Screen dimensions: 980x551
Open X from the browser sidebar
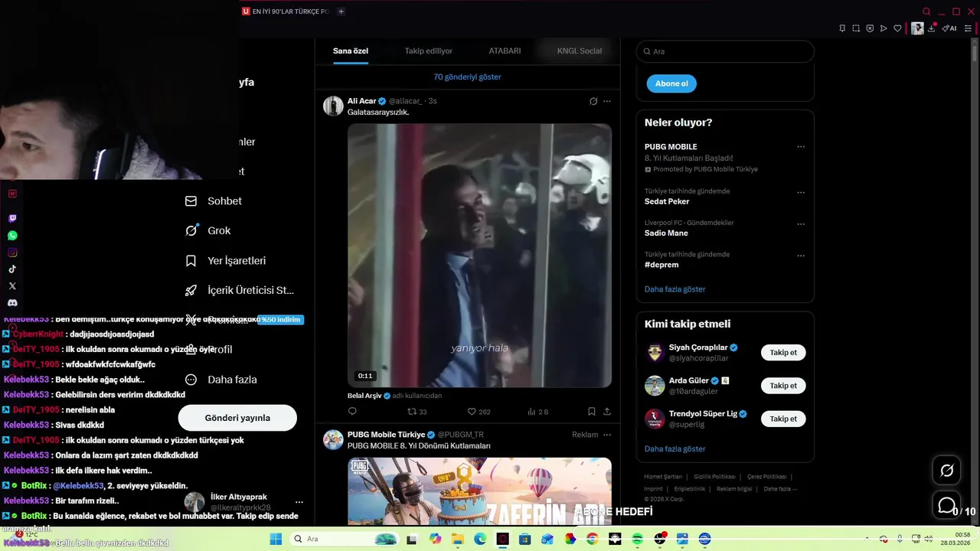tap(12, 286)
